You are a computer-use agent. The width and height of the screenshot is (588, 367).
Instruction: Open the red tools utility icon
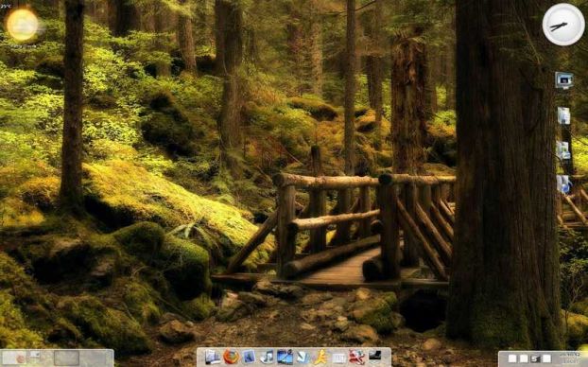click(x=356, y=357)
